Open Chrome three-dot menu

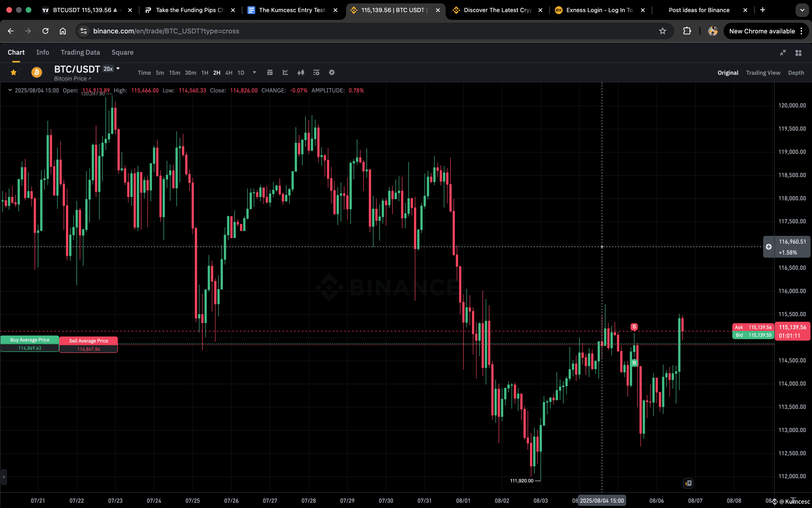point(802,31)
